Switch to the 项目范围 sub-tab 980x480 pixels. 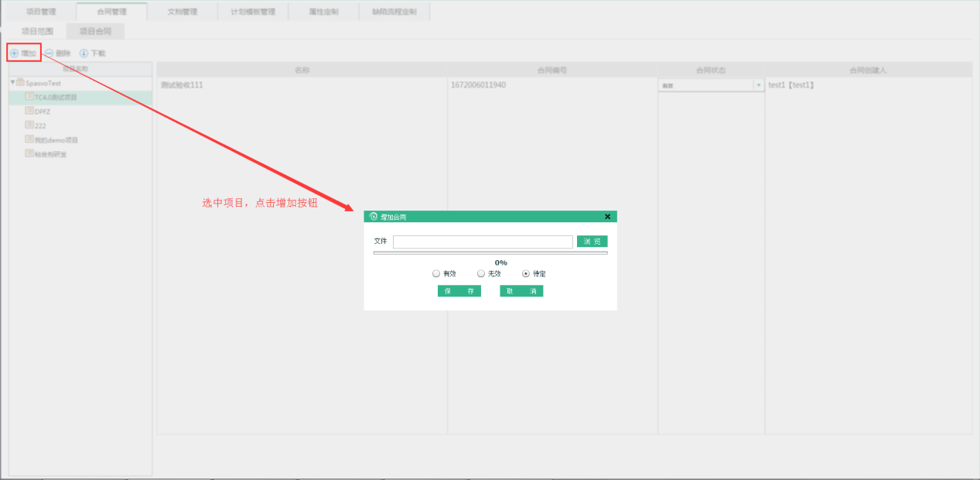coord(38,32)
